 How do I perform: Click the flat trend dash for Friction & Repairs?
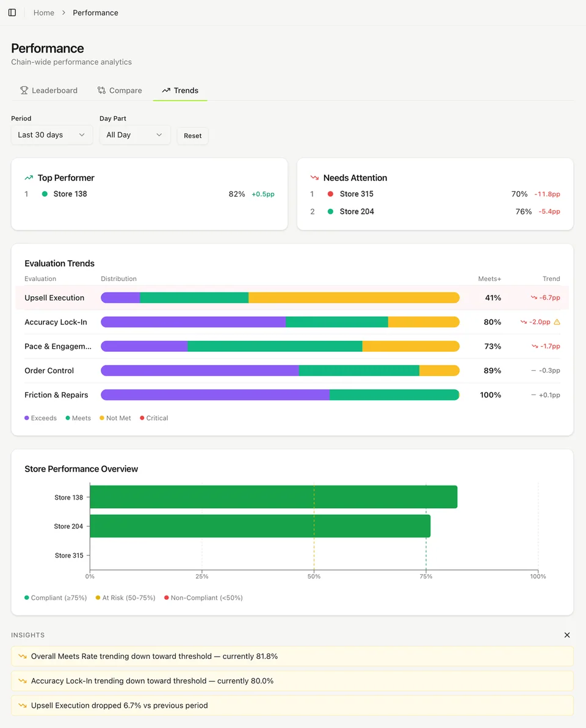click(534, 395)
